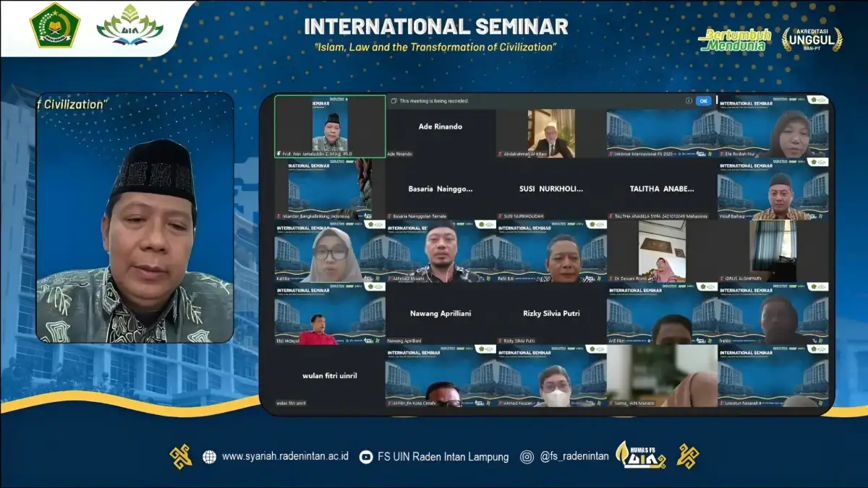
Task: Open the YouTube channel icon in the footer
Action: 365,456
